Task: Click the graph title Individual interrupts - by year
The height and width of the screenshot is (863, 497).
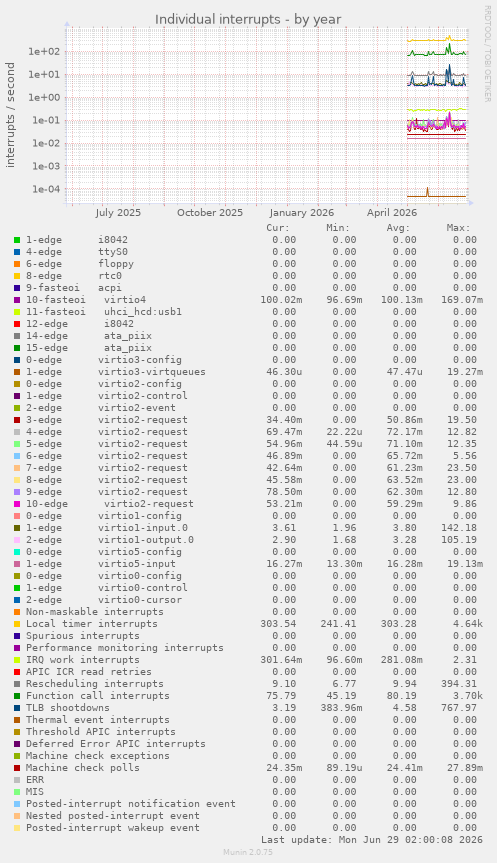Action: [248, 19]
